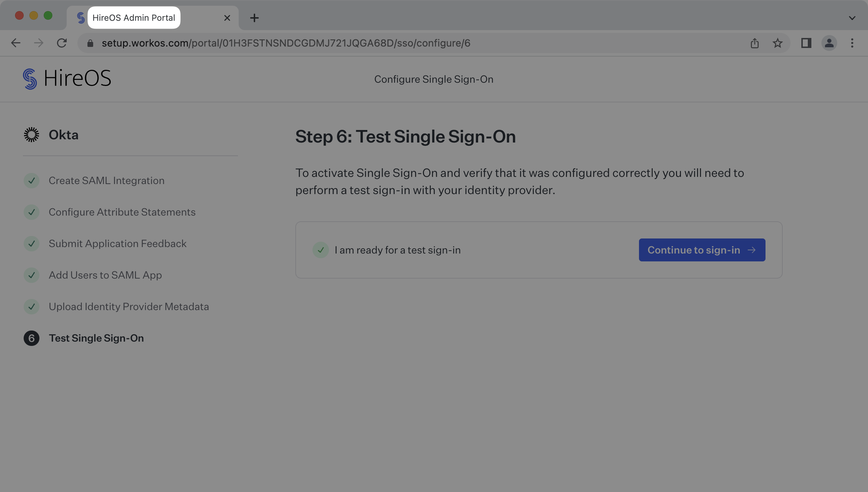868x492 pixels.
Task: Expand the tab search chevron
Action: [852, 18]
